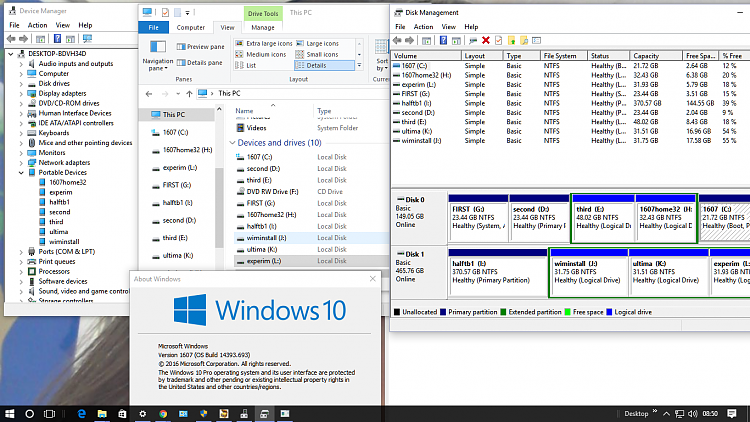The width and height of the screenshot is (750, 422).
Task: Click the Explorer navigation pane scrollbar
Action: [219, 208]
